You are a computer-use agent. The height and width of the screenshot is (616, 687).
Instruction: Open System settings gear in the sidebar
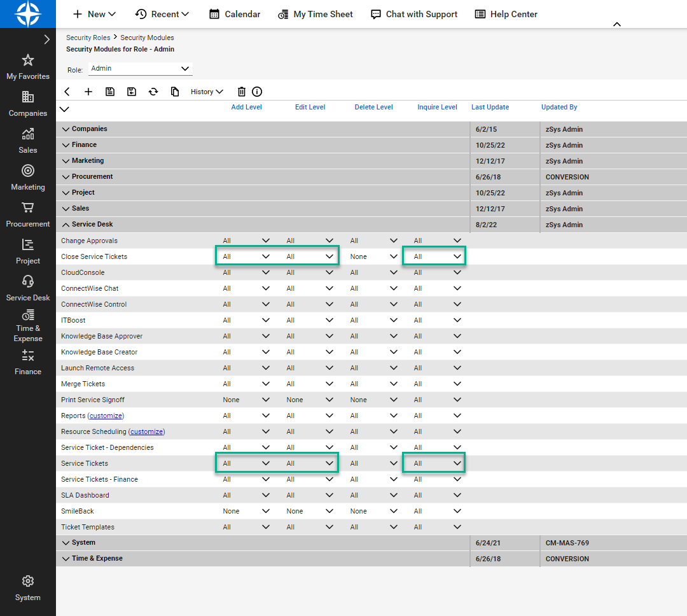pyautogui.click(x=28, y=587)
